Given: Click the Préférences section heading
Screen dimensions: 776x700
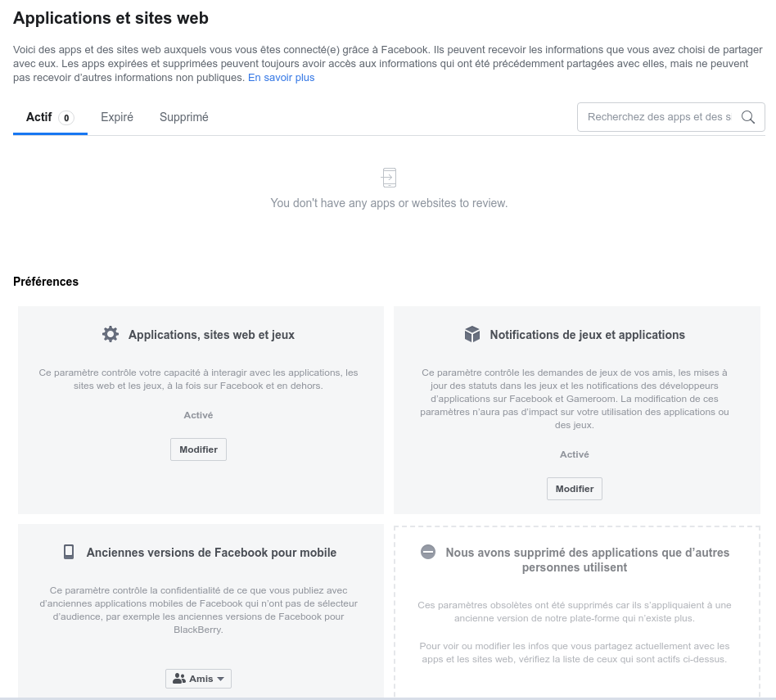Looking at the screenshot, I should [46, 282].
